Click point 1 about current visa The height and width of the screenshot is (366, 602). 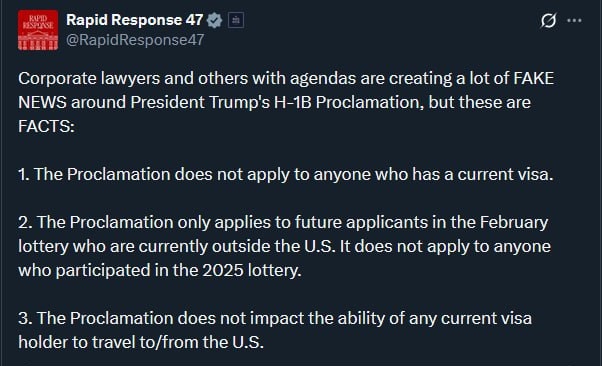coord(286,174)
